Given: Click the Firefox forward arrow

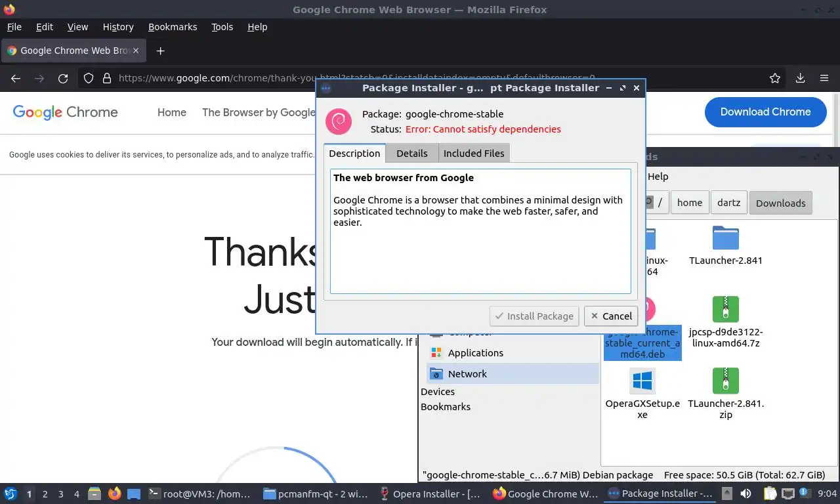Looking at the screenshot, I should pyautogui.click(x=39, y=78).
